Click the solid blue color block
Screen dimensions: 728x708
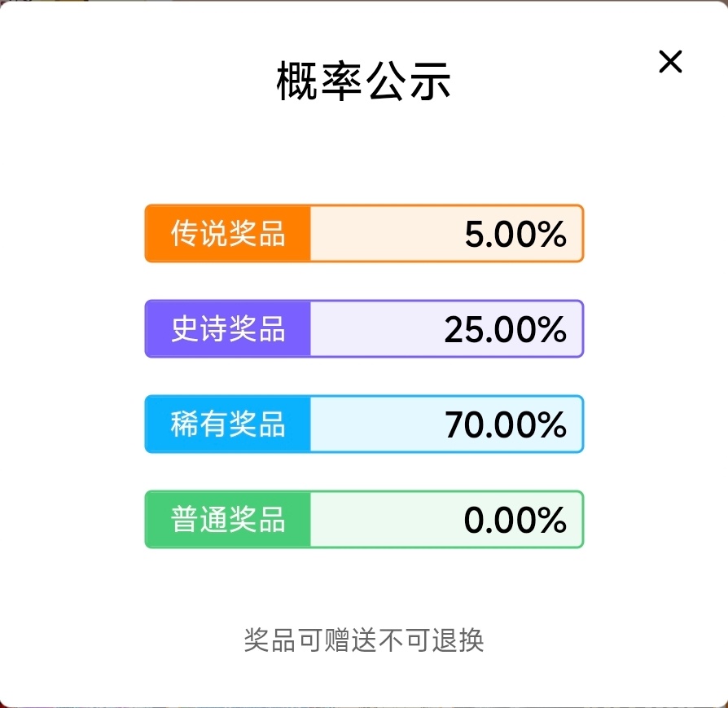[159, 424]
